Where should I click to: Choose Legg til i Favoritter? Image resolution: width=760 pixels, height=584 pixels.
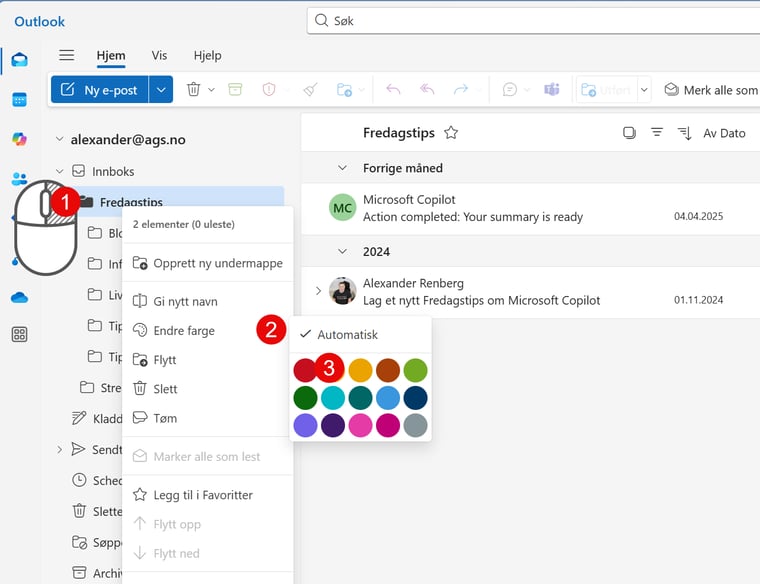click(207, 495)
